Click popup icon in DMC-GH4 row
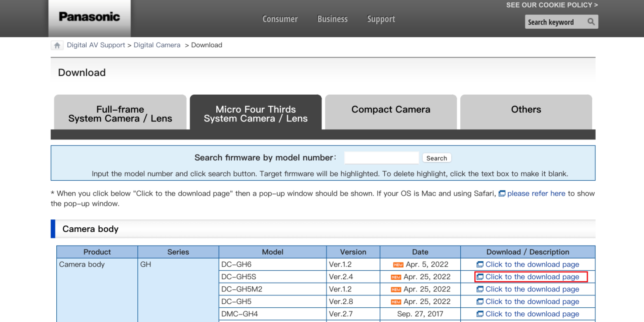The image size is (644, 322). (480, 314)
